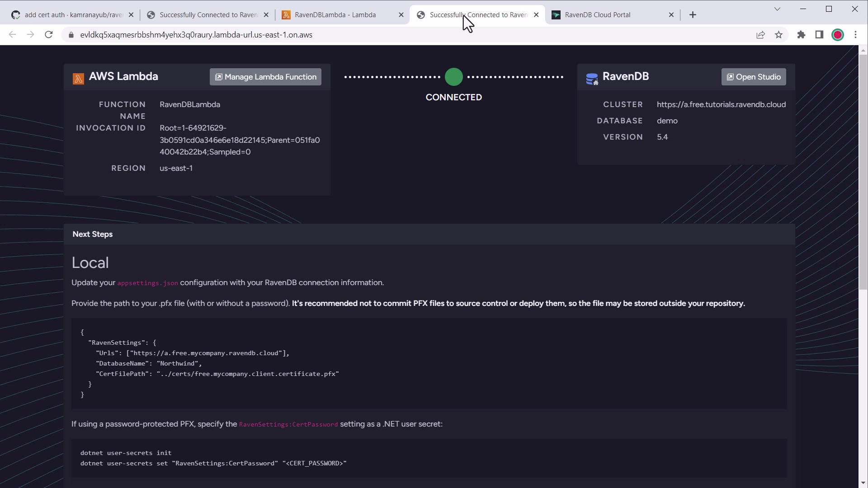Screen dimensions: 868x488
Task: Click the invocation ID value
Action: [x=240, y=140]
